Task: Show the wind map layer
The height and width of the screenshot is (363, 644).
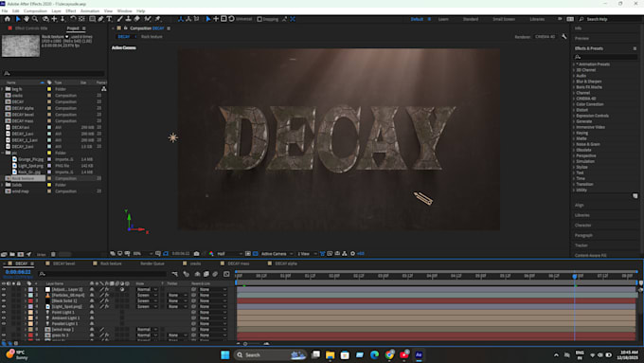Action: pyautogui.click(x=4, y=330)
